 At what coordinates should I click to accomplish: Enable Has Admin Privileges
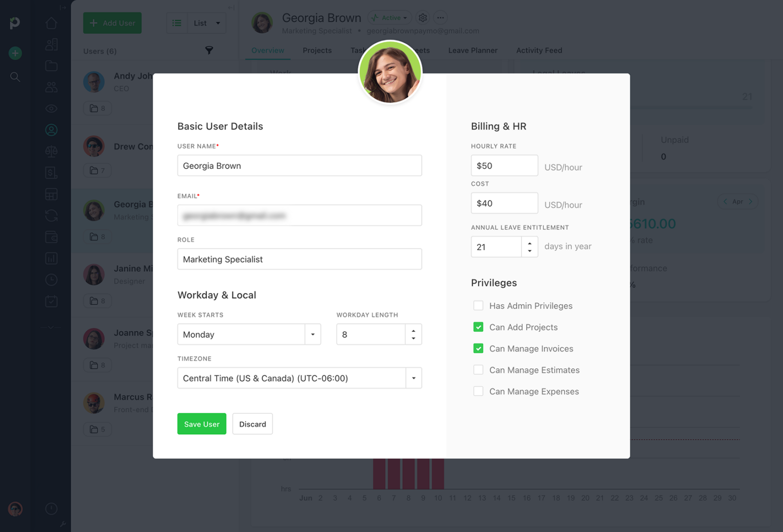point(478,305)
